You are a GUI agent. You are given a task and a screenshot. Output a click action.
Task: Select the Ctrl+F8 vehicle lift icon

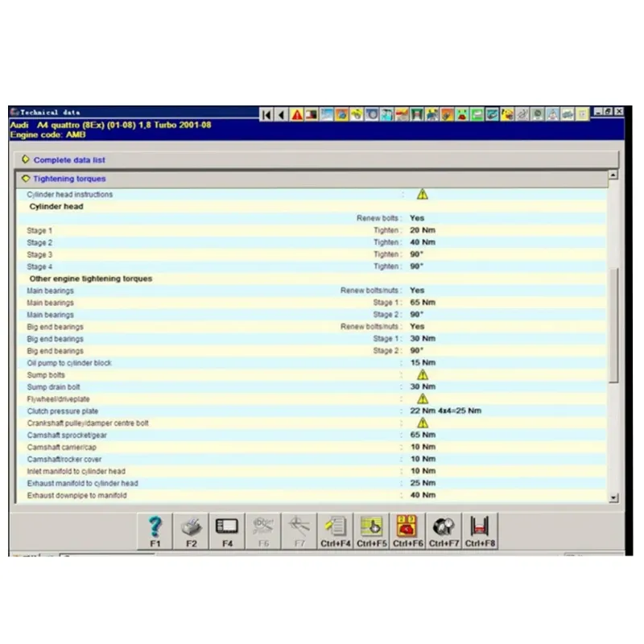click(479, 530)
